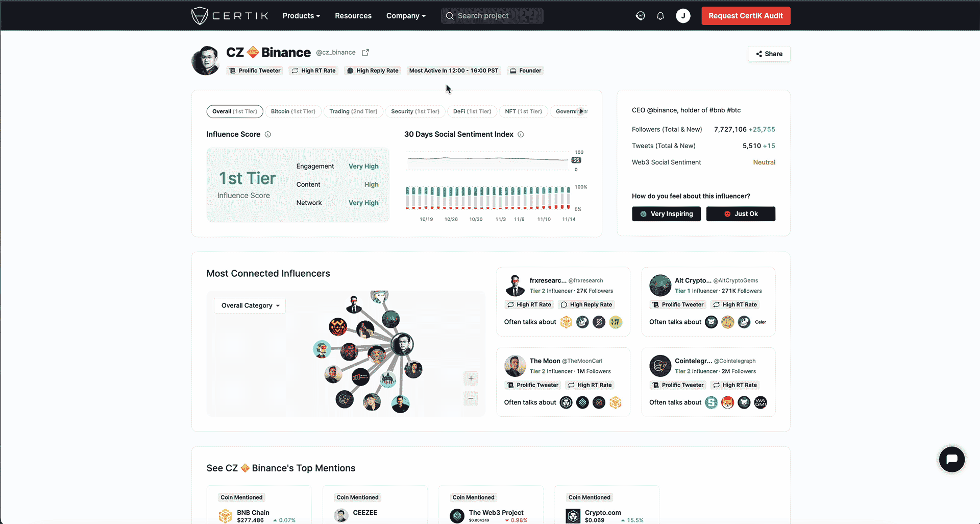The image size is (980, 524).
Task: Open the chat support bubble
Action: point(952,459)
